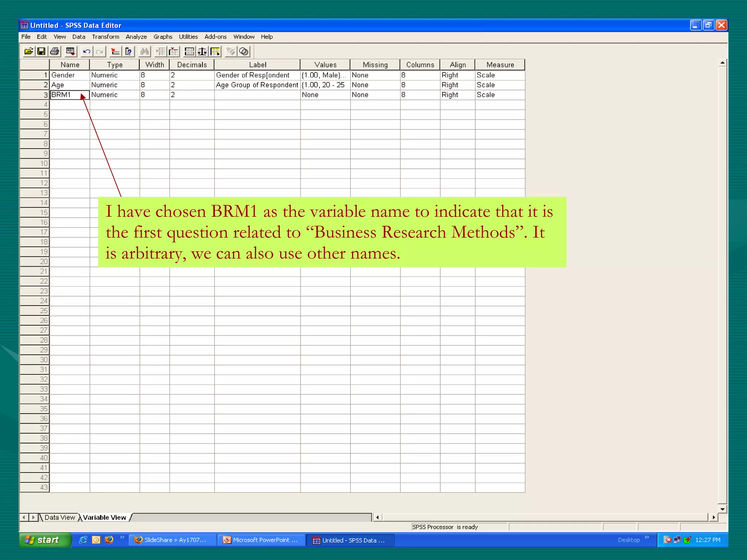Image resolution: width=747 pixels, height=560 pixels.
Task: Click the Start button
Action: tap(45, 540)
